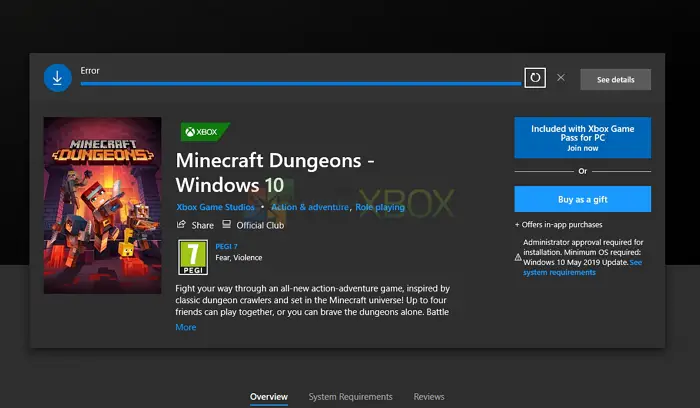Click the blue download arrow icon

[x=58, y=78]
